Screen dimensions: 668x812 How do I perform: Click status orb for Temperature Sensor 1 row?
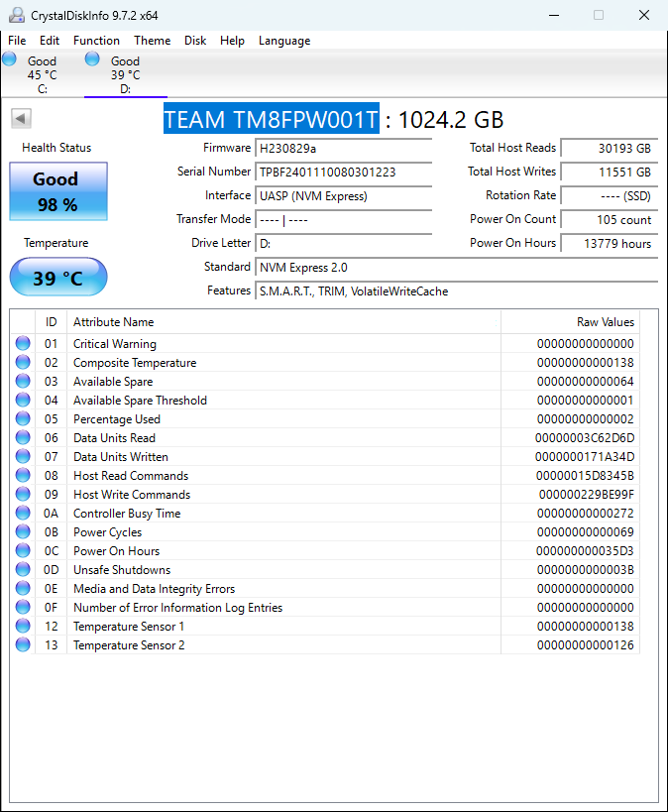point(23,626)
